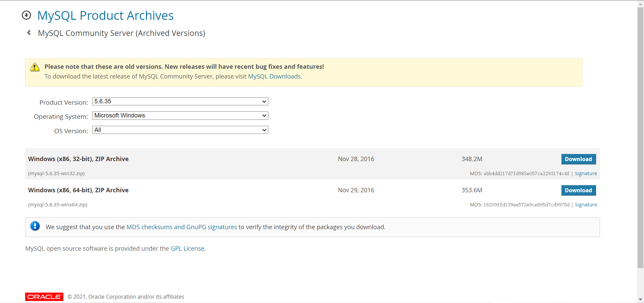Viewport: 644px width, 303px height.
Task: Click the blue exclamation info icon
Action: [x=35, y=226]
